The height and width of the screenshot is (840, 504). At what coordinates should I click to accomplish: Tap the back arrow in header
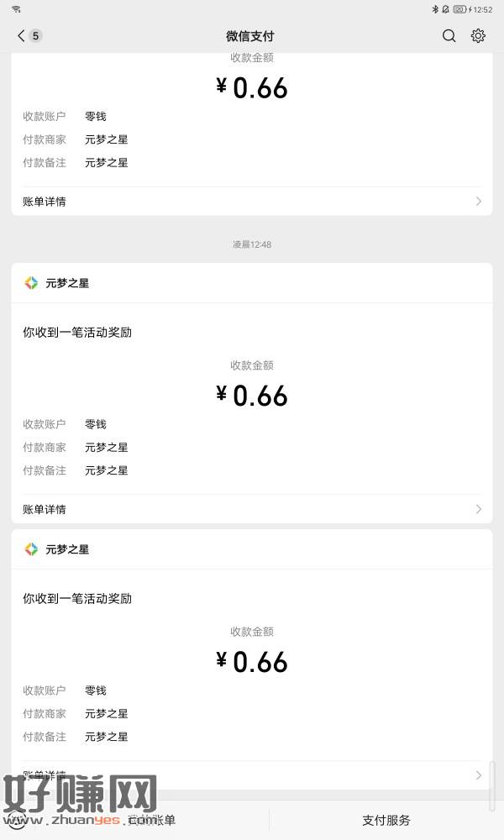(21, 36)
